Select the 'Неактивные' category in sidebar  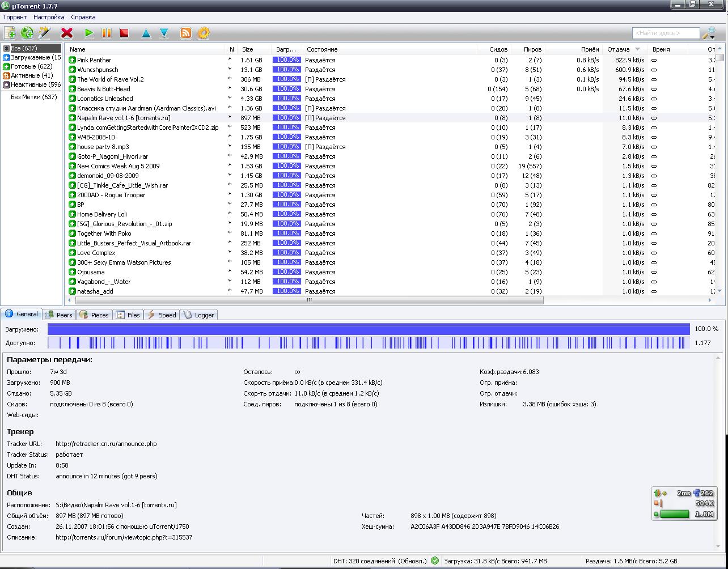pos(31,84)
